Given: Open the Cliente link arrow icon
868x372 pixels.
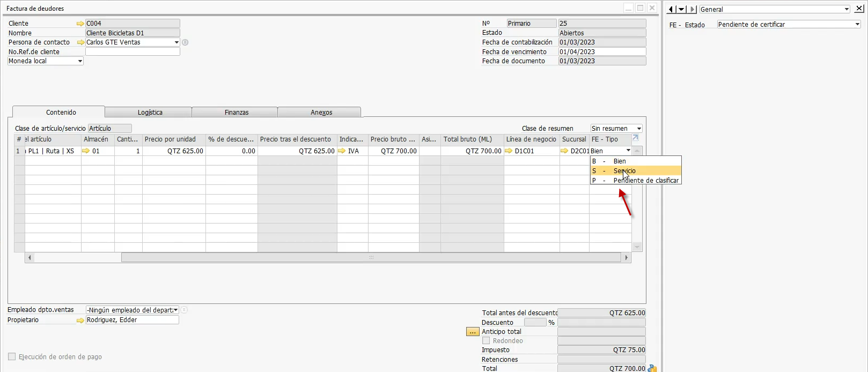Looking at the screenshot, I should coord(80,24).
